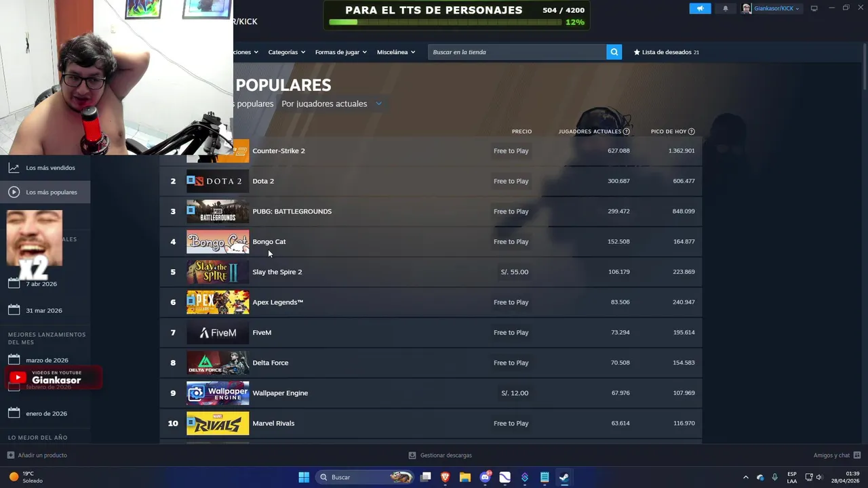The height and width of the screenshot is (488, 868).
Task: Open the Marvel Rivals entry
Action: 431,423
